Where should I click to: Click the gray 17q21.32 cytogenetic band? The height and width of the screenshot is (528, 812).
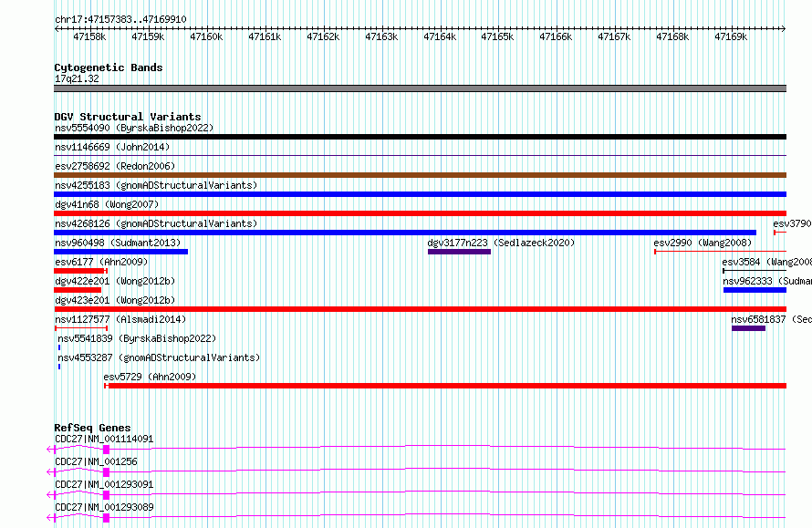[420, 88]
